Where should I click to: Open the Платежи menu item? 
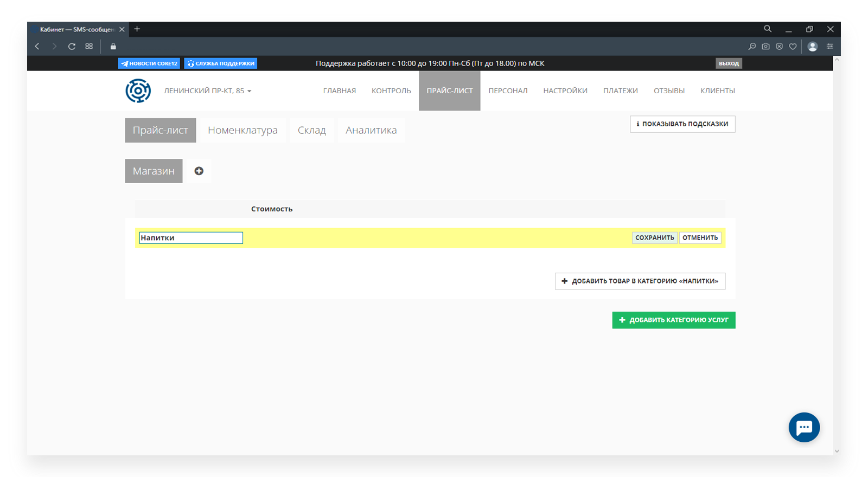pyautogui.click(x=621, y=91)
